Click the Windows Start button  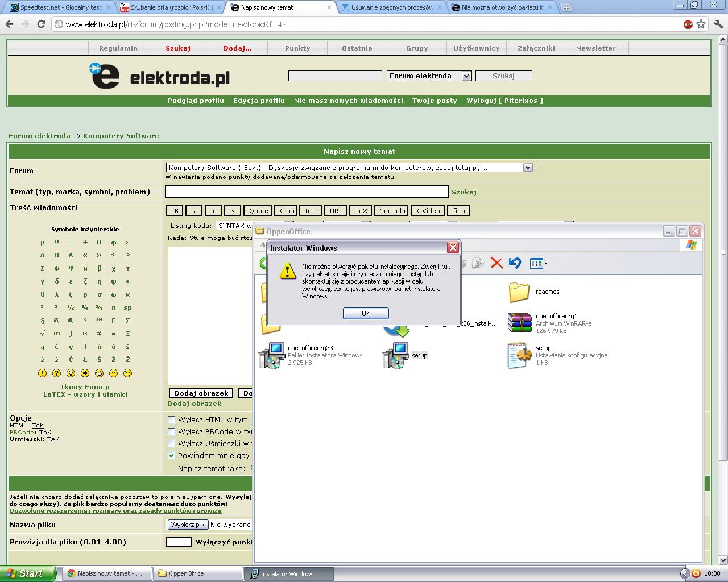click(28, 573)
